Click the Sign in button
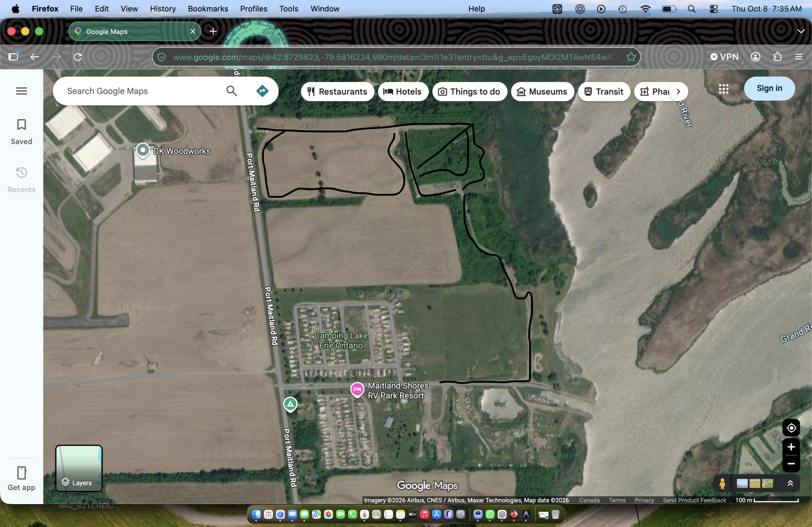 coord(769,88)
